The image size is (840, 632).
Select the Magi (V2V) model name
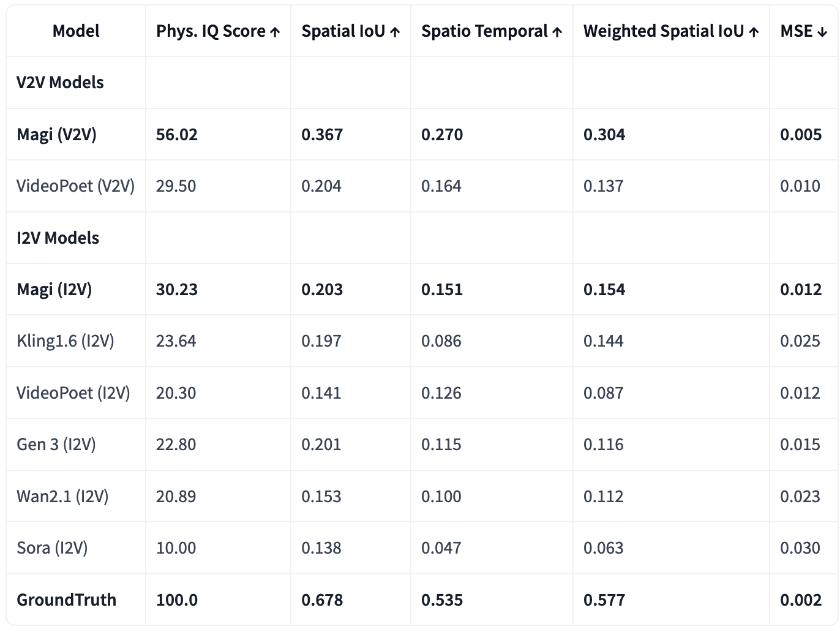click(x=56, y=135)
